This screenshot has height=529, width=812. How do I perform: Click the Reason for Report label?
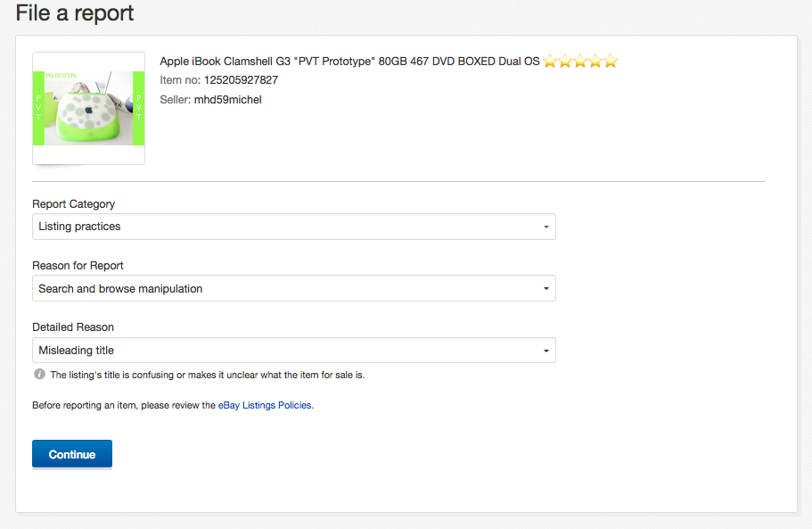pyautogui.click(x=78, y=266)
